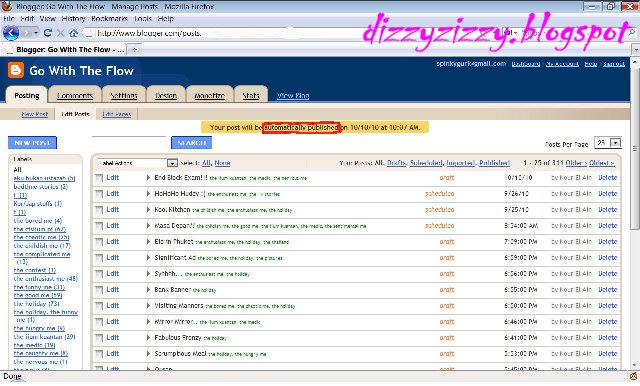Screen dimensions: 640x386
Task: Tick checkbox for End Block Exam post
Action: pyautogui.click(x=99, y=178)
